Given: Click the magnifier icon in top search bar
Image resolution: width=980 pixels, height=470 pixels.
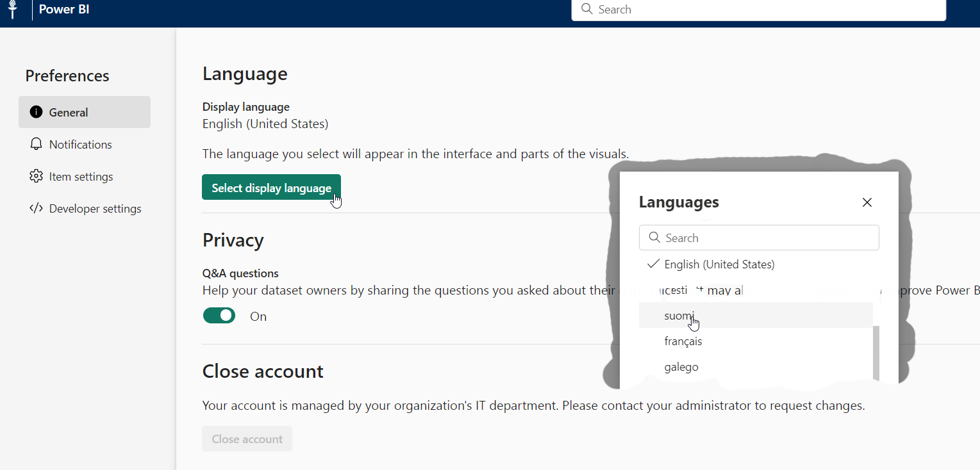Looking at the screenshot, I should pos(586,9).
